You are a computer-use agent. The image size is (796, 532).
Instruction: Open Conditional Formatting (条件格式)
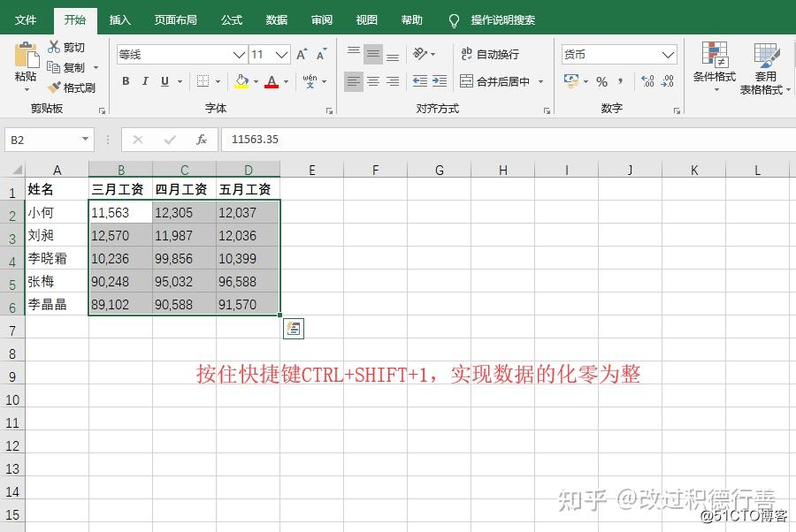click(713, 66)
